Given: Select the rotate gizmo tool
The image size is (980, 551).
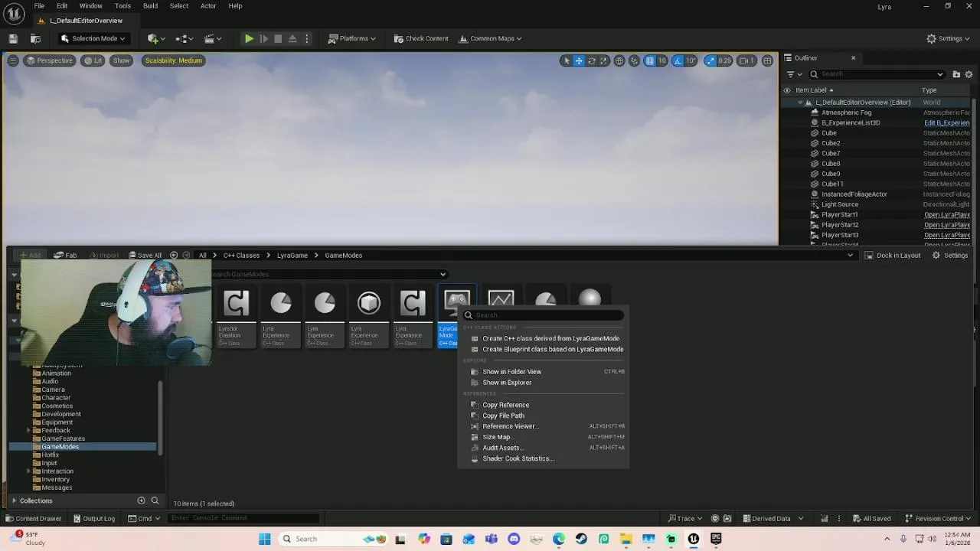Looking at the screenshot, I should 592,60.
